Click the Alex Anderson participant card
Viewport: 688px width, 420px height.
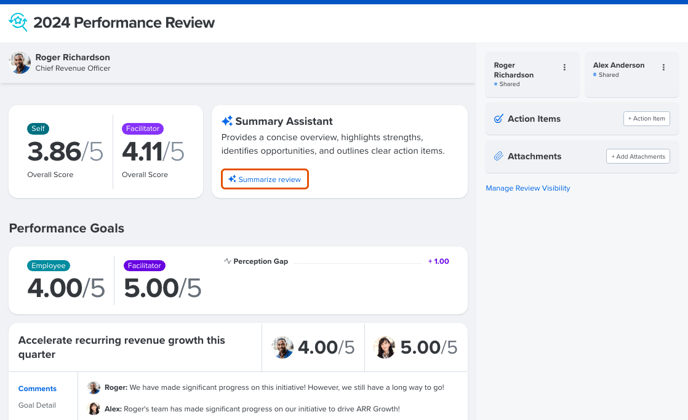[x=631, y=74]
